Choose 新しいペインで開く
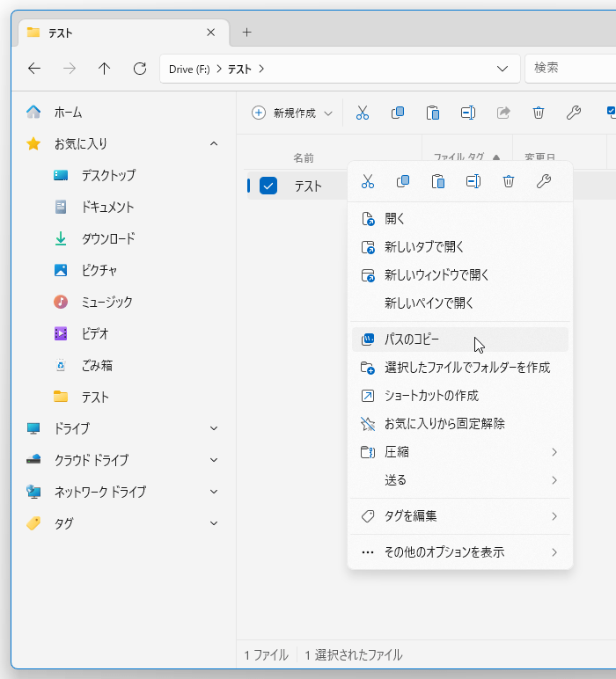Screen dimensions: 616x679 (460, 303)
